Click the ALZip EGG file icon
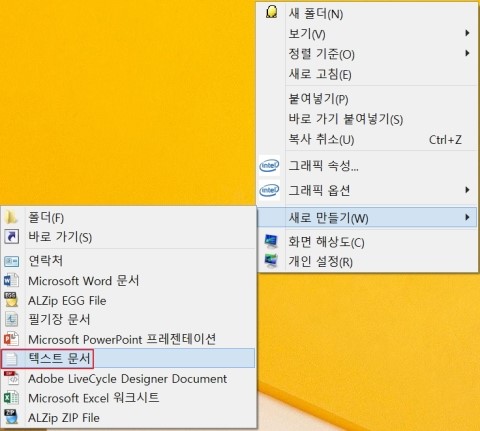 click(11, 300)
